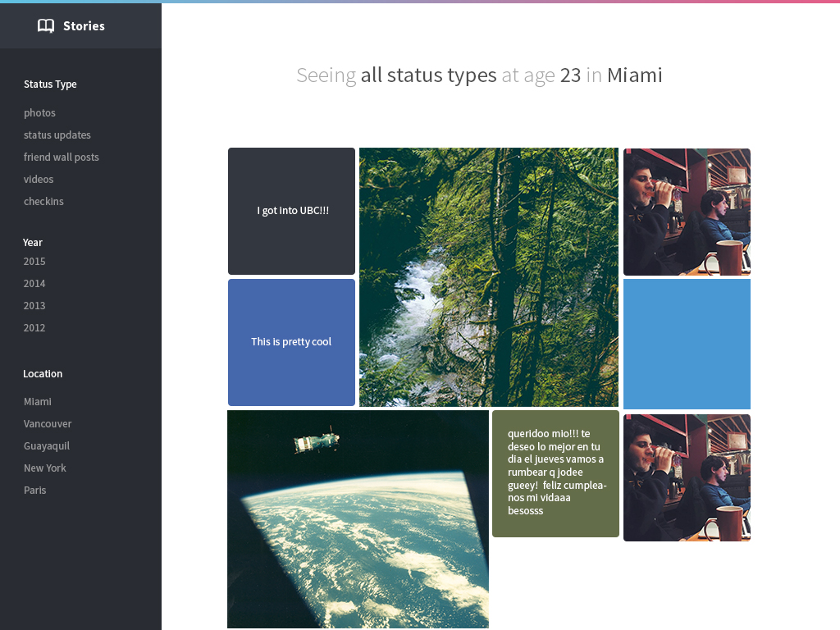Screen dimensions: 840x630
Task: Filter by Guayaquil location
Action: click(47, 446)
